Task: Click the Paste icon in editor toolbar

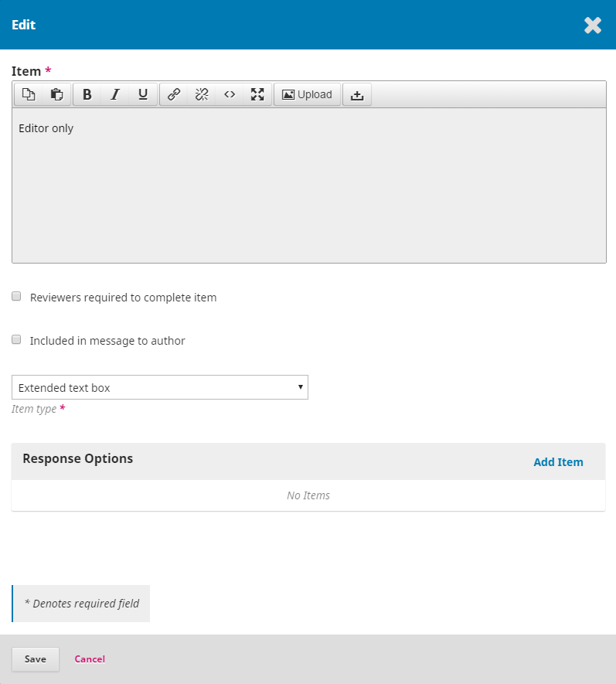Action: (x=56, y=94)
